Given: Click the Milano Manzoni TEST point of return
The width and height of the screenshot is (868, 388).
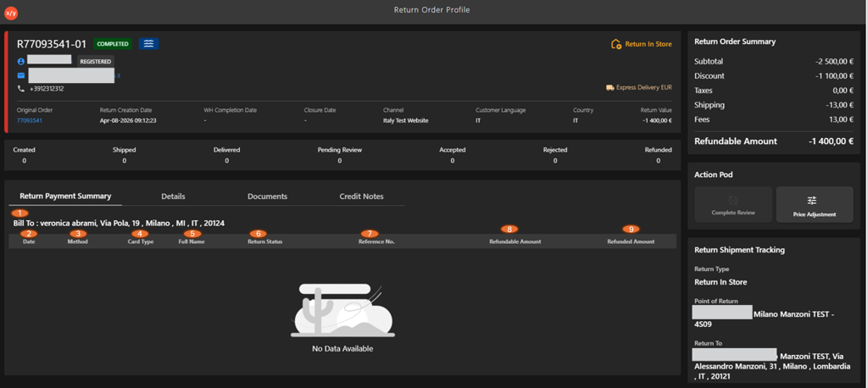Looking at the screenshot, I should pos(765,319).
